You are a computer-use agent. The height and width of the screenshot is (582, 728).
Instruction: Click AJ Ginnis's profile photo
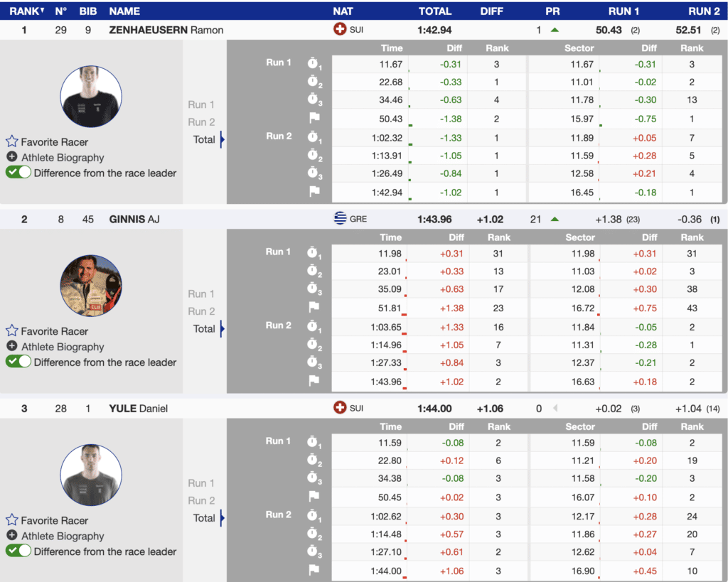click(90, 286)
